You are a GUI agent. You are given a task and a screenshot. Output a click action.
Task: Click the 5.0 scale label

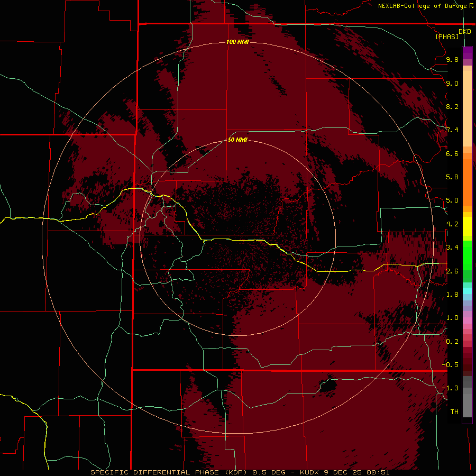tap(452, 200)
